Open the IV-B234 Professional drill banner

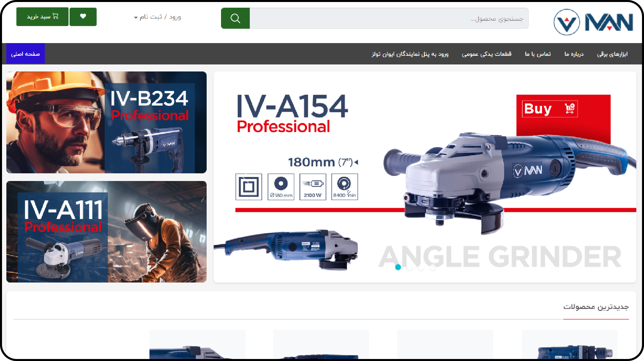pyautogui.click(x=106, y=122)
